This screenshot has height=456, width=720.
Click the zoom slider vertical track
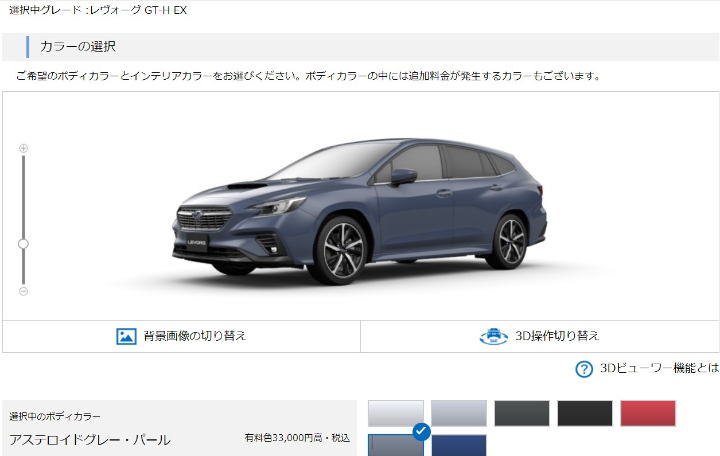[23, 220]
